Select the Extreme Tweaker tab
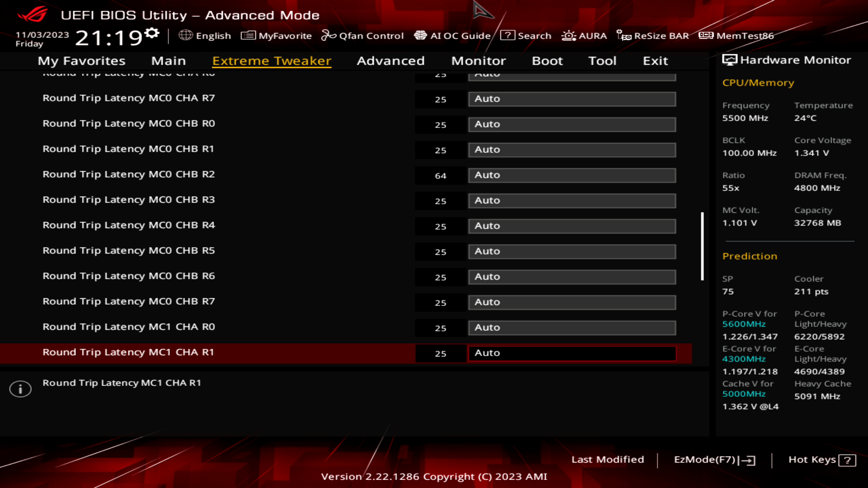The width and height of the screenshot is (868, 488). pyautogui.click(x=272, y=61)
